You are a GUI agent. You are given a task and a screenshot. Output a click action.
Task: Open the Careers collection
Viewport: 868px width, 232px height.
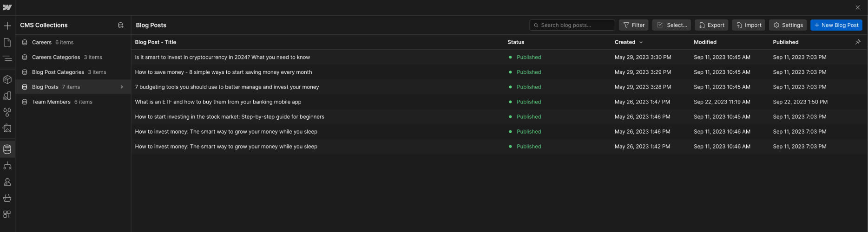[73, 42]
